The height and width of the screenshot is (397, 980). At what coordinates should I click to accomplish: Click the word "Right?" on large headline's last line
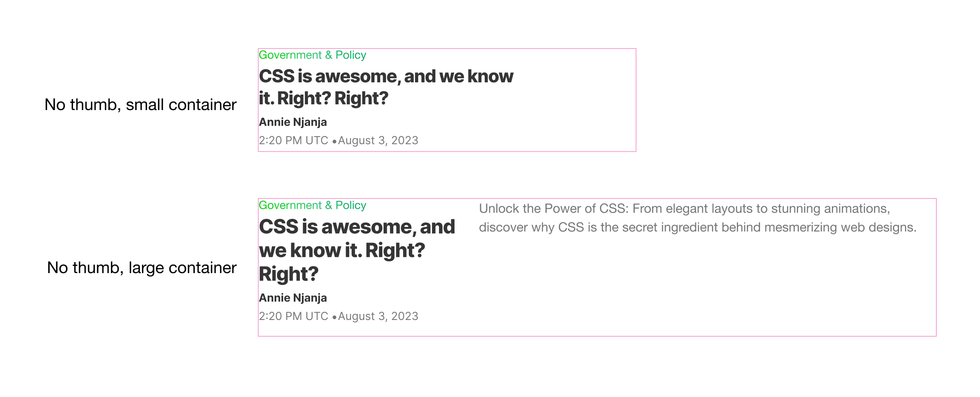click(x=288, y=274)
